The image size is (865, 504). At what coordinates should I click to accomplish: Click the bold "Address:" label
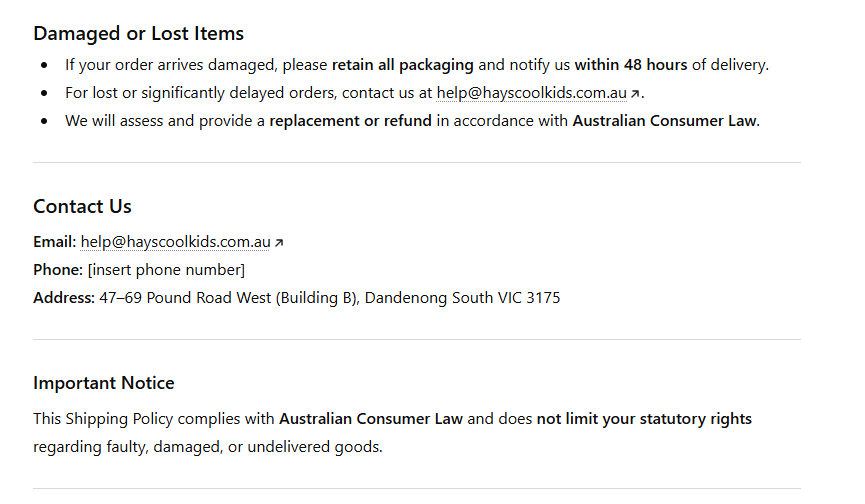pyautogui.click(x=63, y=298)
